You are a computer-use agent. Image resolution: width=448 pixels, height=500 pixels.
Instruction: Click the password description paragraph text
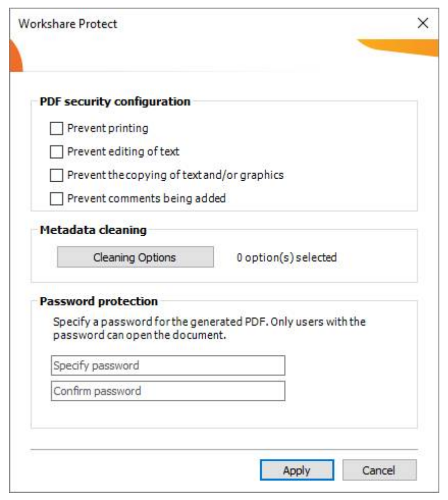tap(209, 329)
